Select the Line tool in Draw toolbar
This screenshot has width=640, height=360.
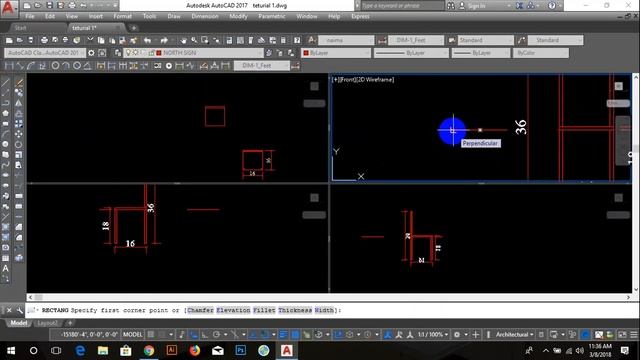(x=5, y=83)
